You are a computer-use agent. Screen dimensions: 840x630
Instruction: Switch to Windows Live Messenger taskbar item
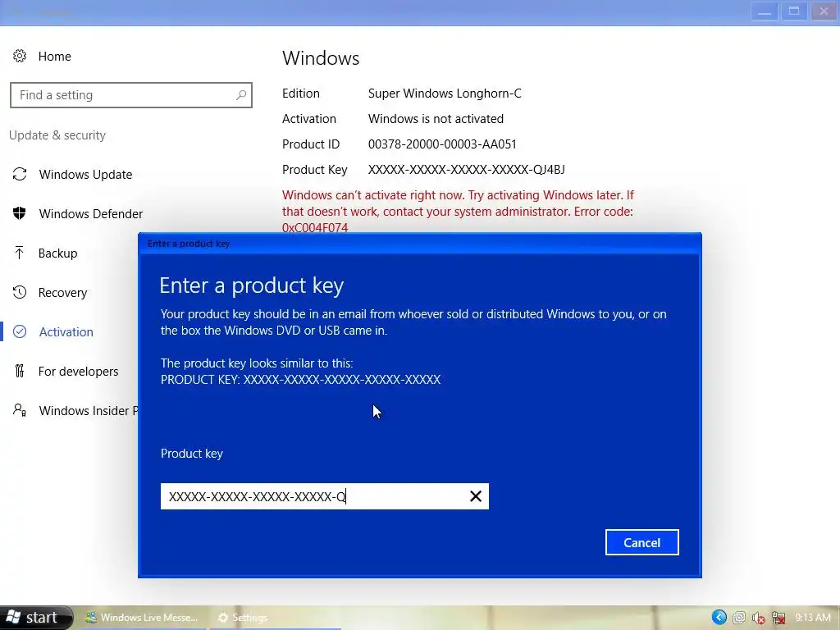coord(143,618)
